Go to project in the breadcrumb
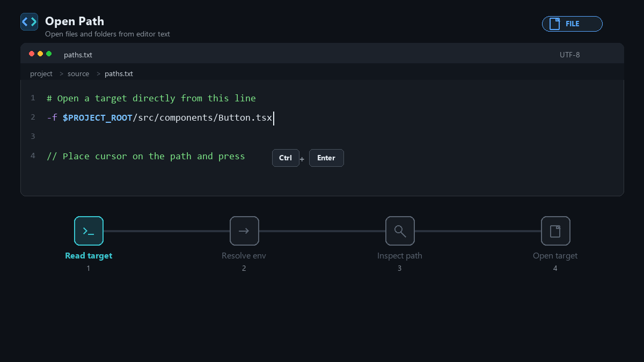Image resolution: width=644 pixels, height=362 pixels. point(41,73)
